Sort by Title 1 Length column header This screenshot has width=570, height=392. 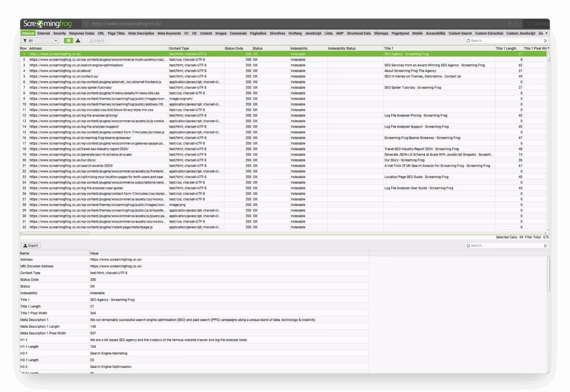(x=508, y=48)
